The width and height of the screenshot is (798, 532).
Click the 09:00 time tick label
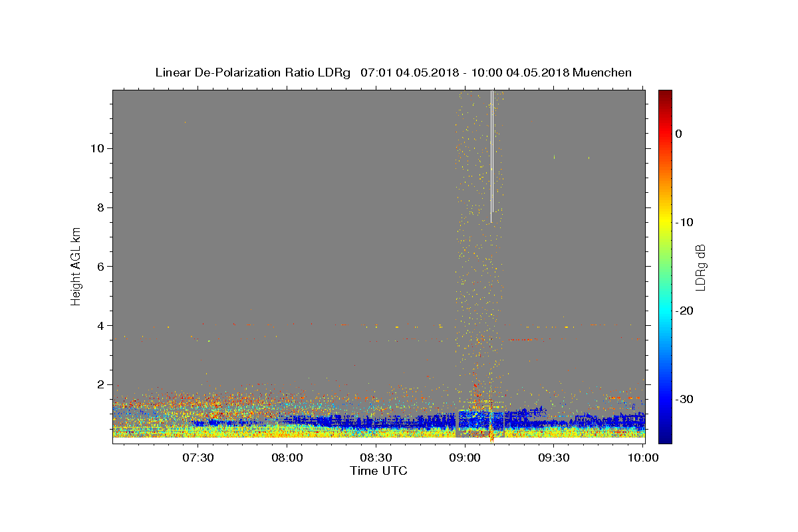(465, 458)
